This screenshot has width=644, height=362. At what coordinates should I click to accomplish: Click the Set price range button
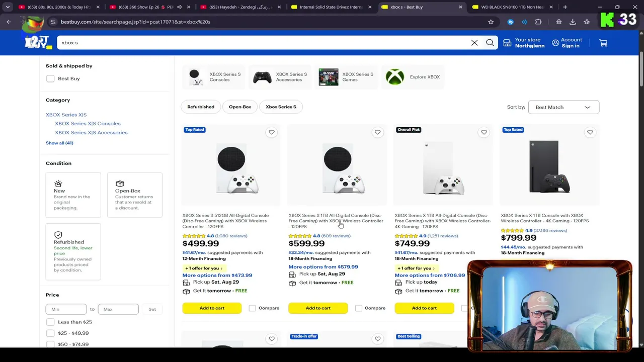[x=152, y=309]
